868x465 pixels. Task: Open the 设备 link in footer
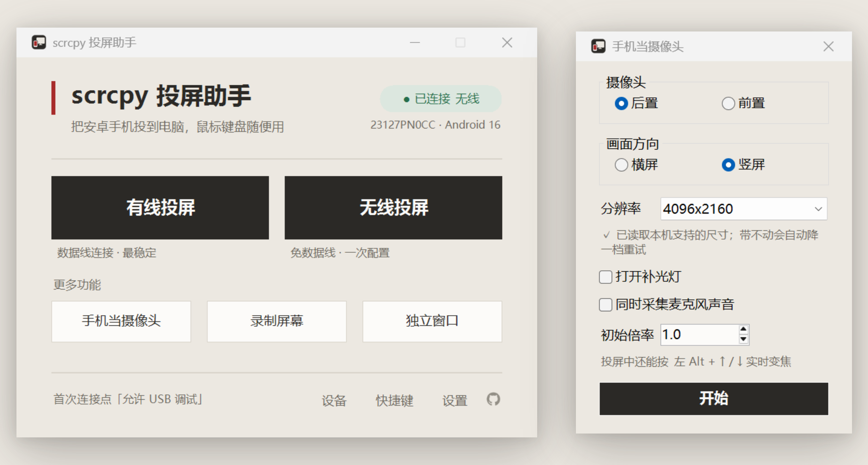pos(334,401)
